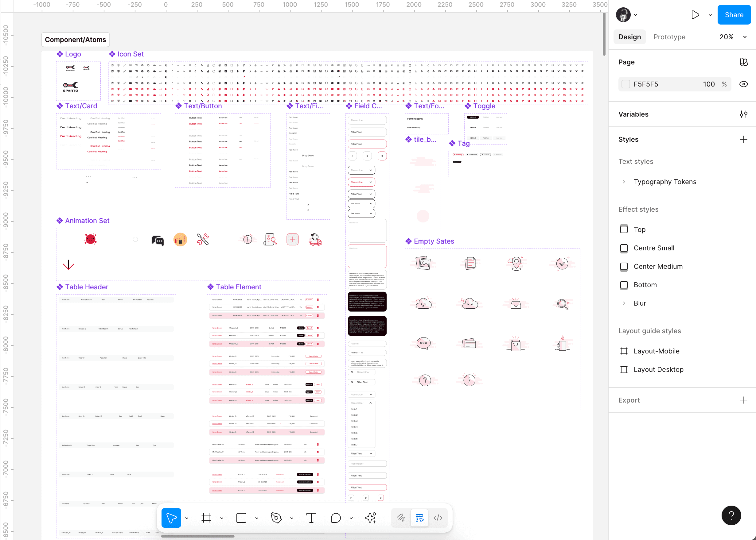Viewport: 756px width, 540px height.
Task: Open the Variables settings icon
Action: pos(743,114)
